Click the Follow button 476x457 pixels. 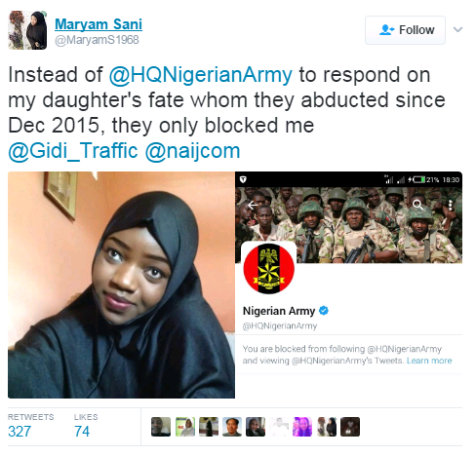(405, 30)
